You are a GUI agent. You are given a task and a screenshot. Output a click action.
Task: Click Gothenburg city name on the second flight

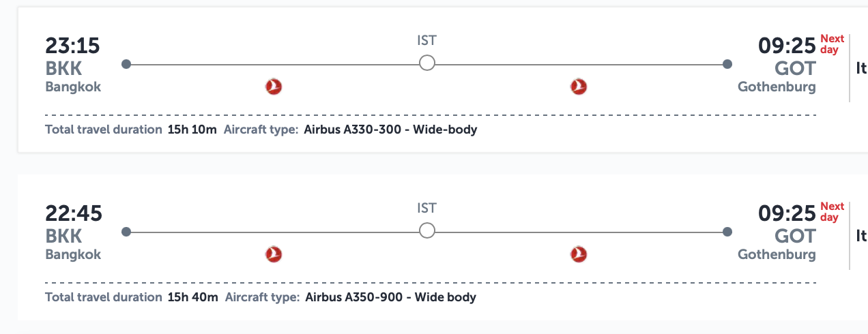point(777,255)
